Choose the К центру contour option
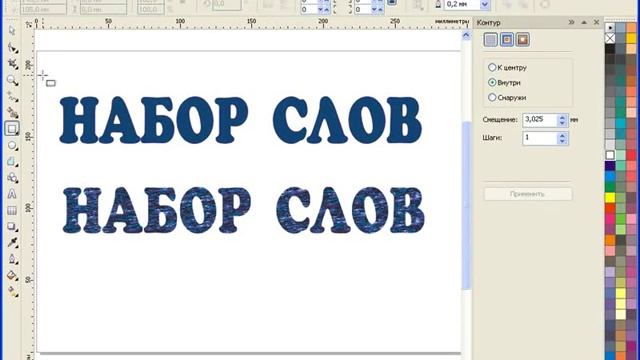The height and width of the screenshot is (360, 640). (507, 67)
